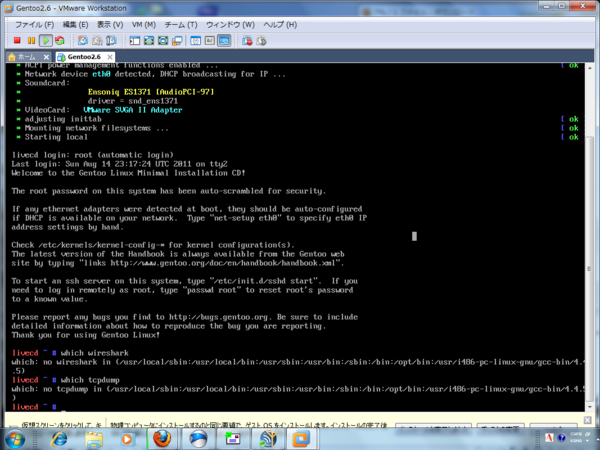The image size is (600, 450).
Task: Click the 'Ensoniq ES1371' soundcard text
Action: pos(151,92)
